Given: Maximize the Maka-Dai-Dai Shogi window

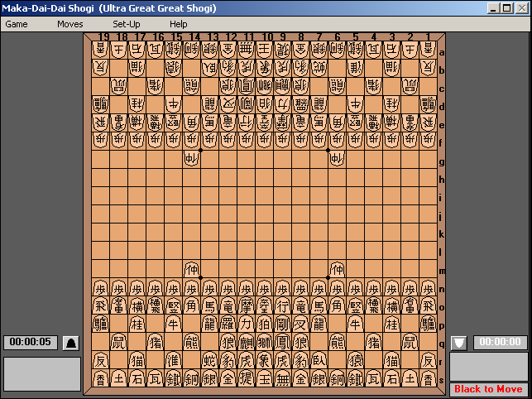Looking at the screenshot, I should coord(507,8).
